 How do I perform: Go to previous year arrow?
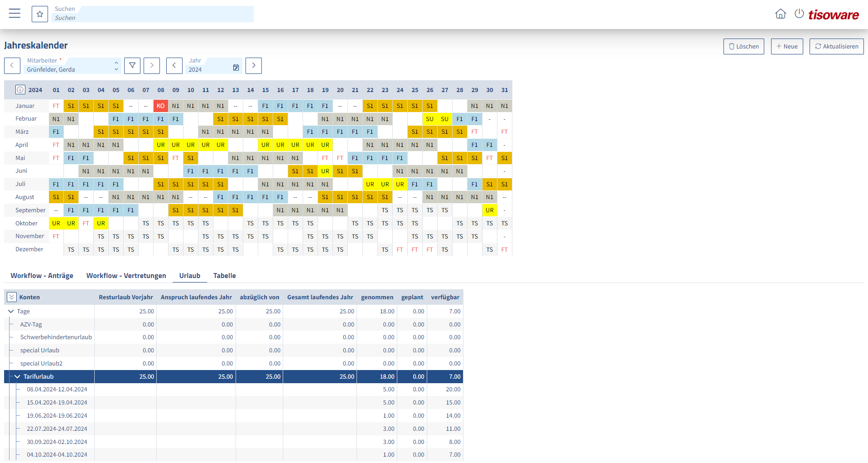coord(174,66)
